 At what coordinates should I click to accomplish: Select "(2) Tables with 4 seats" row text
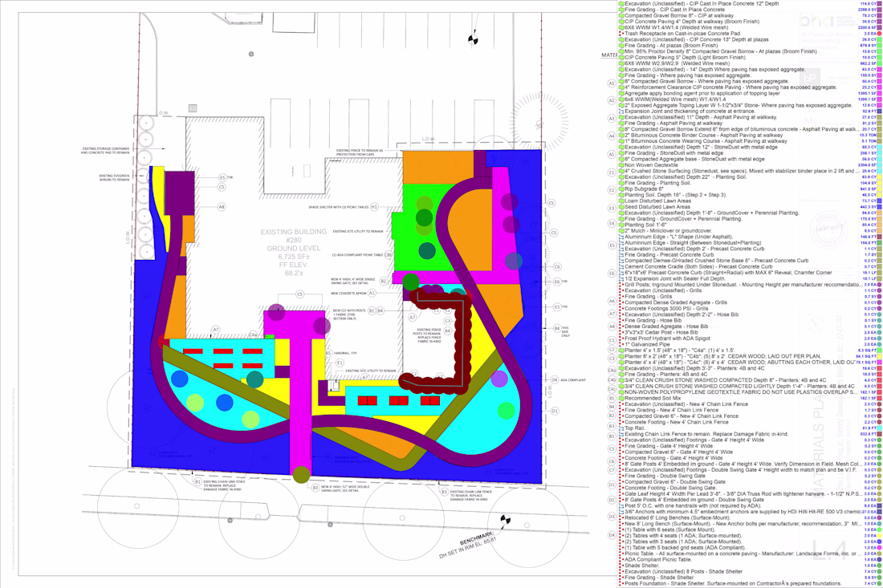[683, 536]
